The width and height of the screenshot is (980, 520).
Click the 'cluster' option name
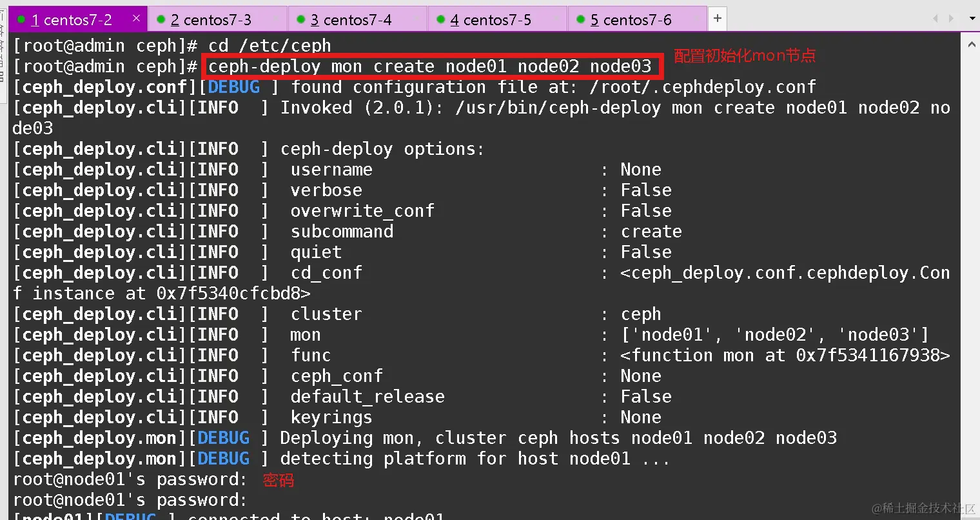[x=326, y=314]
